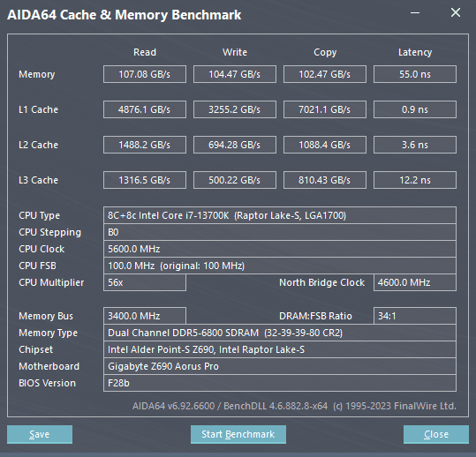Select L2 Cache Read value 1488.2 GB/s
Viewport: 476px width, 457px height.
(x=145, y=145)
